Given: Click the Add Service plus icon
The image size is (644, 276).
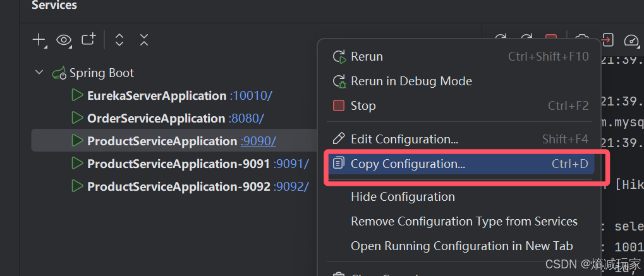Looking at the screenshot, I should (39, 40).
